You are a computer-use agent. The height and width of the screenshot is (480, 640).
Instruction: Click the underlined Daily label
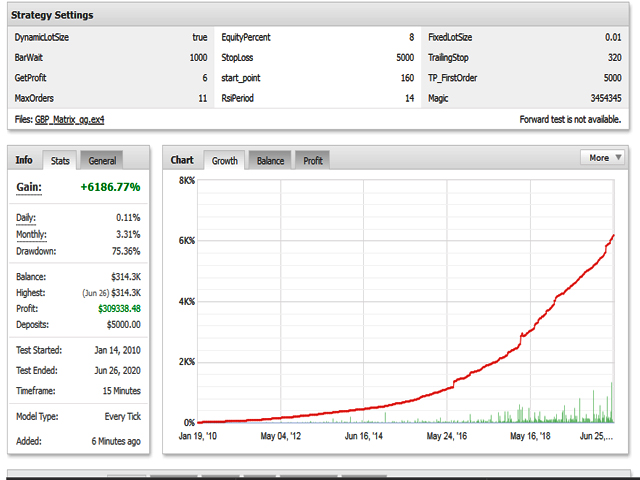click(x=26, y=217)
